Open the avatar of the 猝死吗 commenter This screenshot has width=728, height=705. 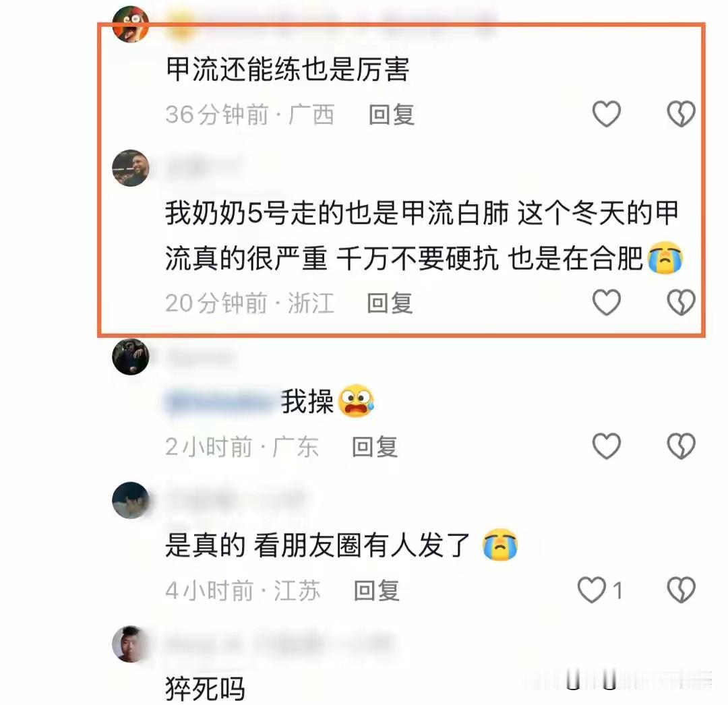(131, 644)
